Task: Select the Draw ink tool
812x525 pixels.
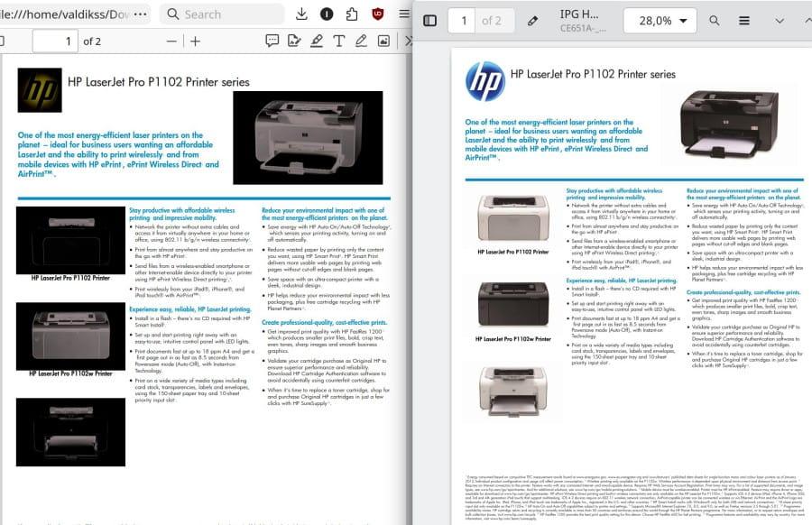Action: (x=361, y=41)
